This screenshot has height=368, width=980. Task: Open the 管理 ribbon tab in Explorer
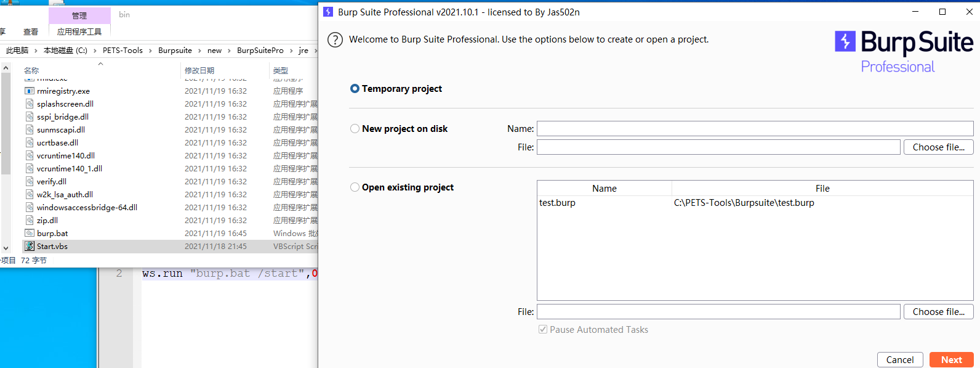pyautogui.click(x=79, y=15)
